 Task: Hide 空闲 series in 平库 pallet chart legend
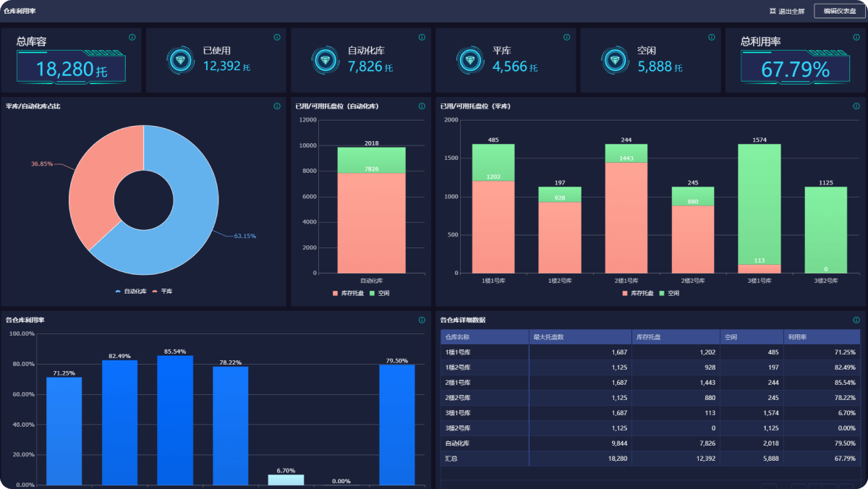pos(669,293)
